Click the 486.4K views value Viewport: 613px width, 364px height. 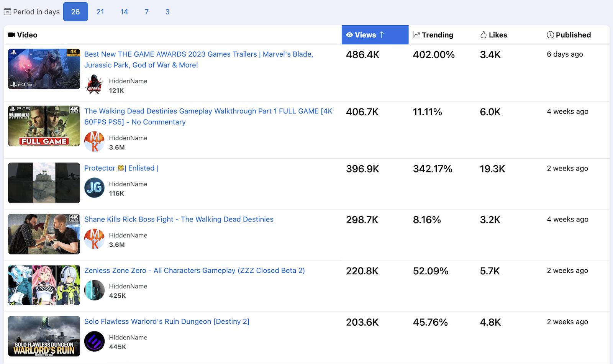click(x=362, y=55)
